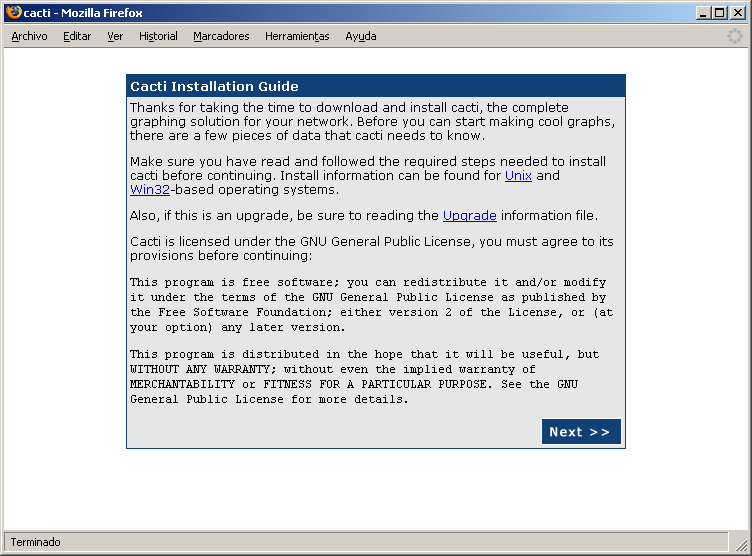Viewport: 752px width, 556px height.
Task: Click the 'Cacti Installation Guide' heading
Action: tap(214, 86)
